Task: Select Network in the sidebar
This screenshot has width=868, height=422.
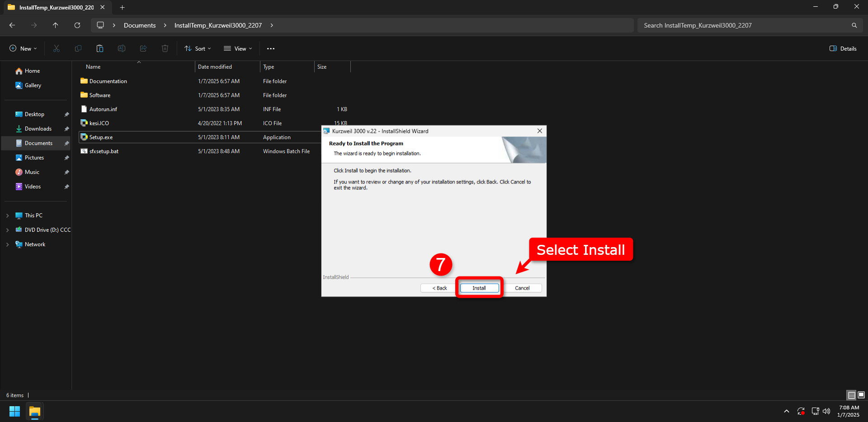Action: coord(35,244)
